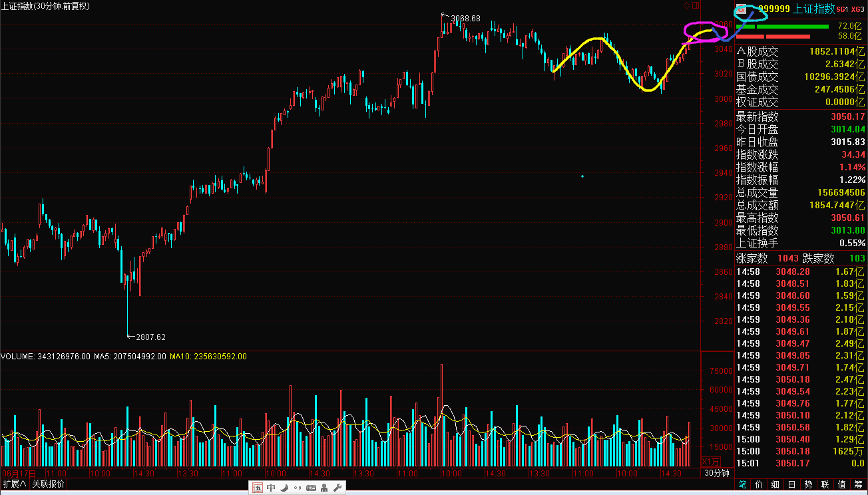Click the IME user account icon
868x495 pixels.
tap(324, 488)
